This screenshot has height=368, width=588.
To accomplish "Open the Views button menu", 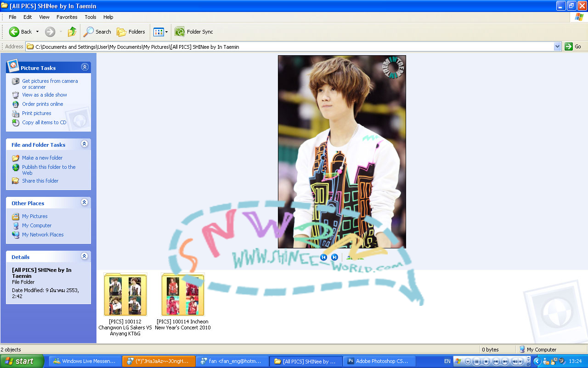I will [160, 32].
